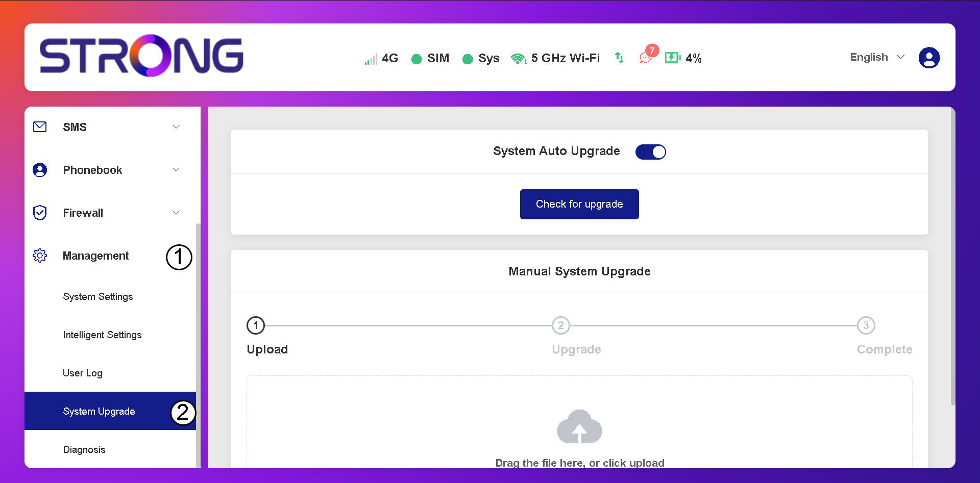Open the user account profile icon

coord(928,58)
